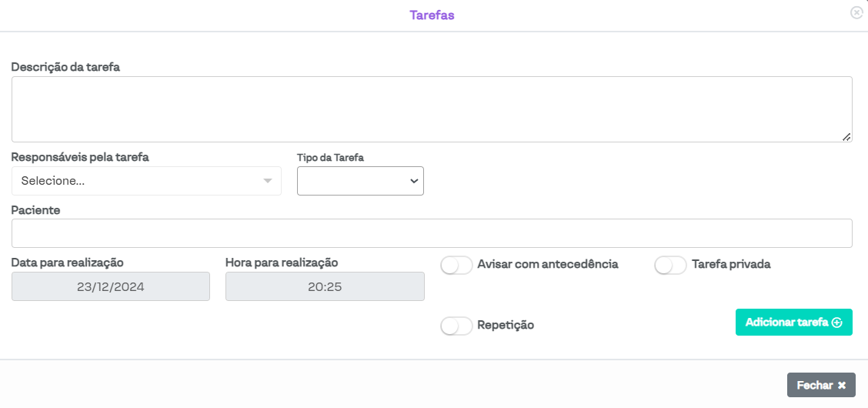Turn on the Repetição toggle

point(456,326)
